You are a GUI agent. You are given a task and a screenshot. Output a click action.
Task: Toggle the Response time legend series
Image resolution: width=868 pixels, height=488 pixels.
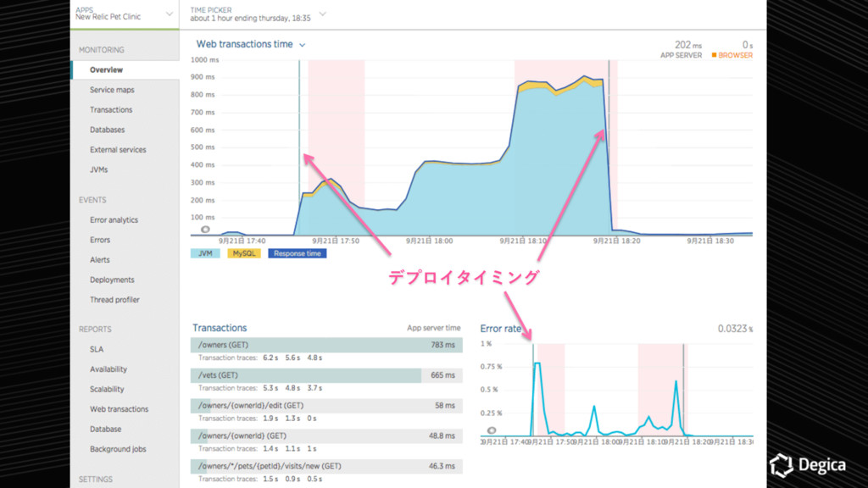point(298,253)
